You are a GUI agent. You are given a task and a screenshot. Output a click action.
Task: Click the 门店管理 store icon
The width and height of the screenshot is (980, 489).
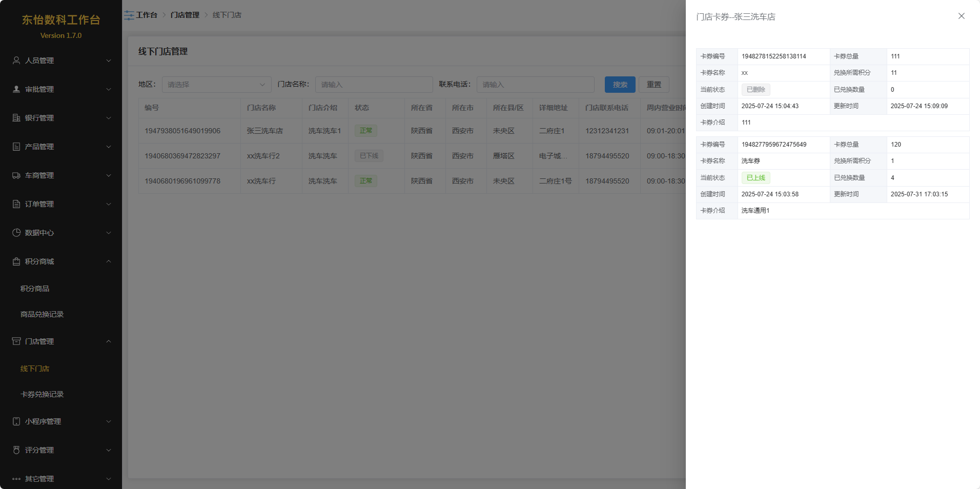click(x=16, y=341)
